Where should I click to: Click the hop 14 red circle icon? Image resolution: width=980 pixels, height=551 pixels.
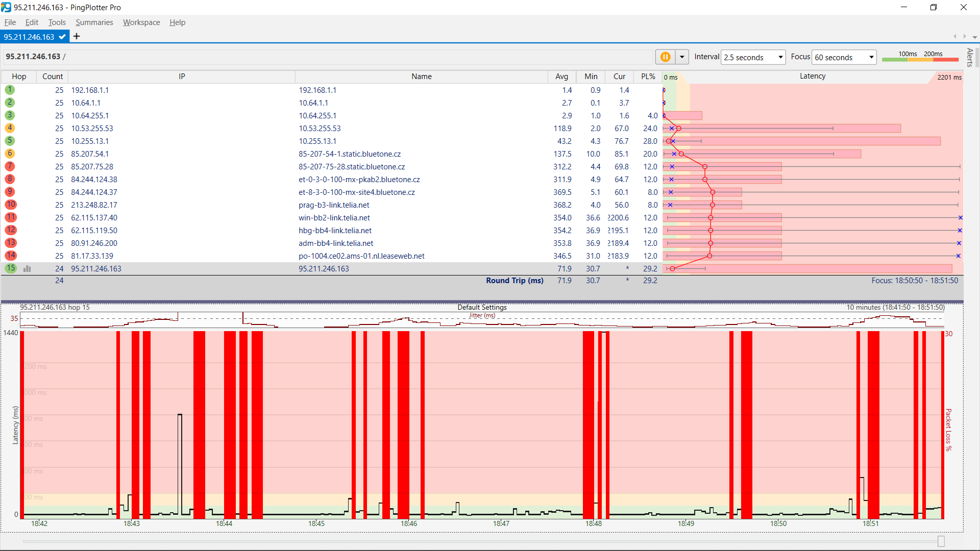point(11,256)
